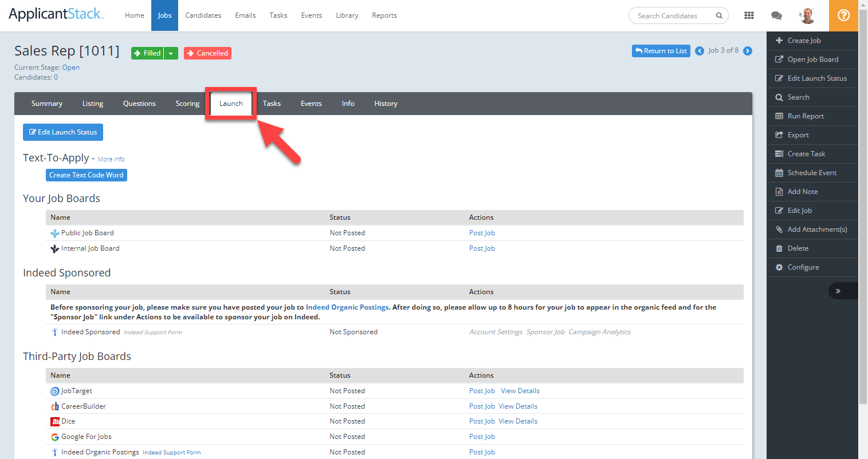Switch to the History tab
The height and width of the screenshot is (459, 868).
(x=386, y=104)
